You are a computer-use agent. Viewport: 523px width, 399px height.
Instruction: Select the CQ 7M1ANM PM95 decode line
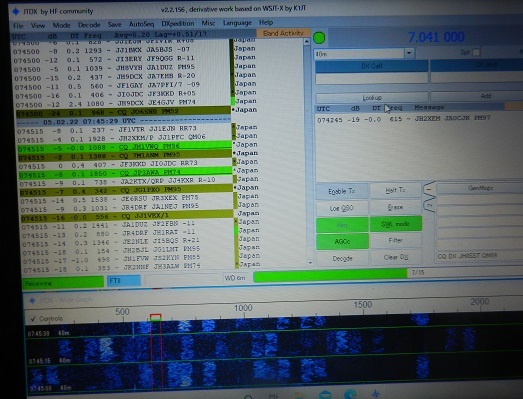click(x=125, y=155)
